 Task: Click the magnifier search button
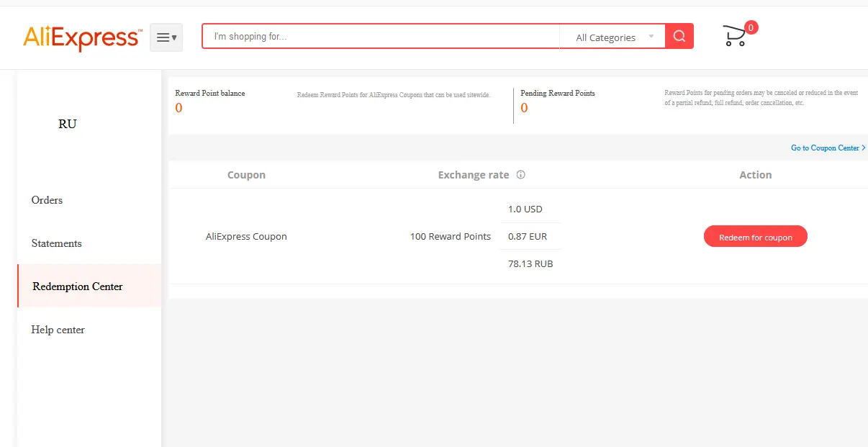point(679,36)
